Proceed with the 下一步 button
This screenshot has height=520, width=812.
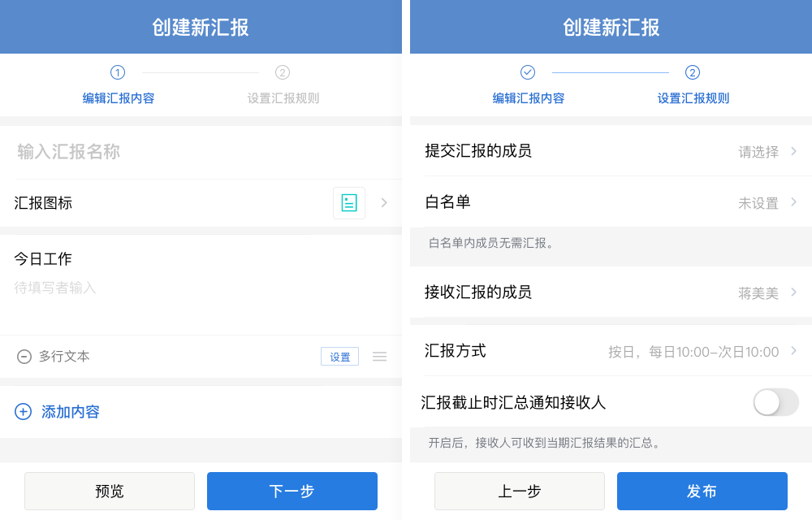(x=292, y=491)
